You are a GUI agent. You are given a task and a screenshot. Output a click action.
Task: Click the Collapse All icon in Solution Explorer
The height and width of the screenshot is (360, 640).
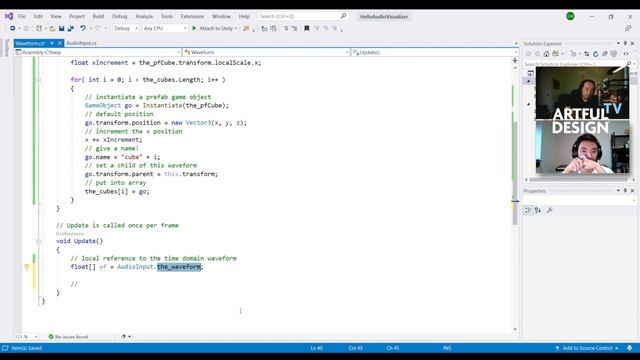coord(604,53)
